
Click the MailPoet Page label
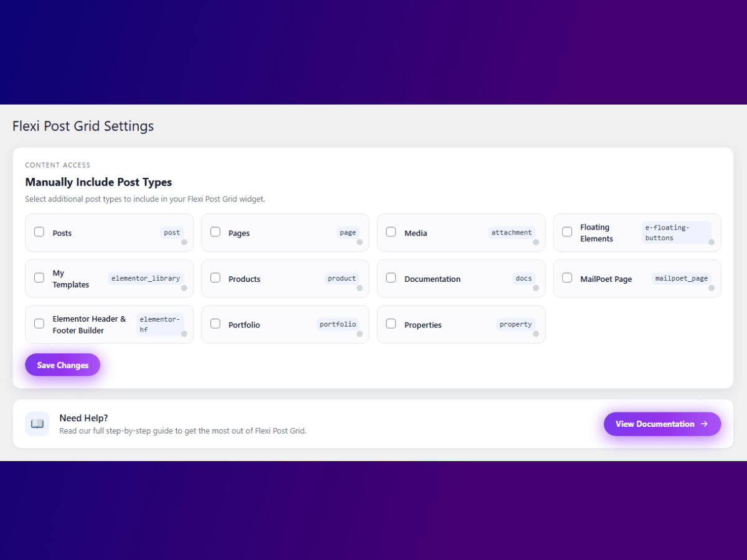[606, 279]
